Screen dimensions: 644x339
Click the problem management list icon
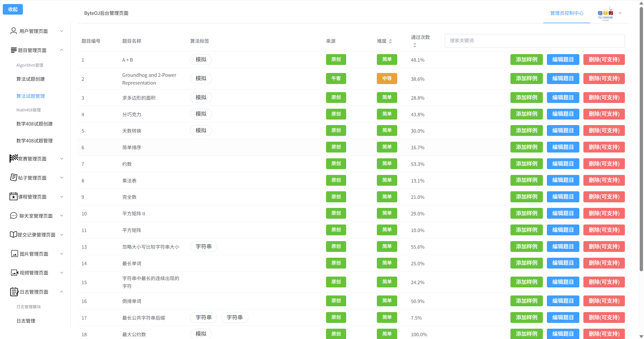[14, 50]
